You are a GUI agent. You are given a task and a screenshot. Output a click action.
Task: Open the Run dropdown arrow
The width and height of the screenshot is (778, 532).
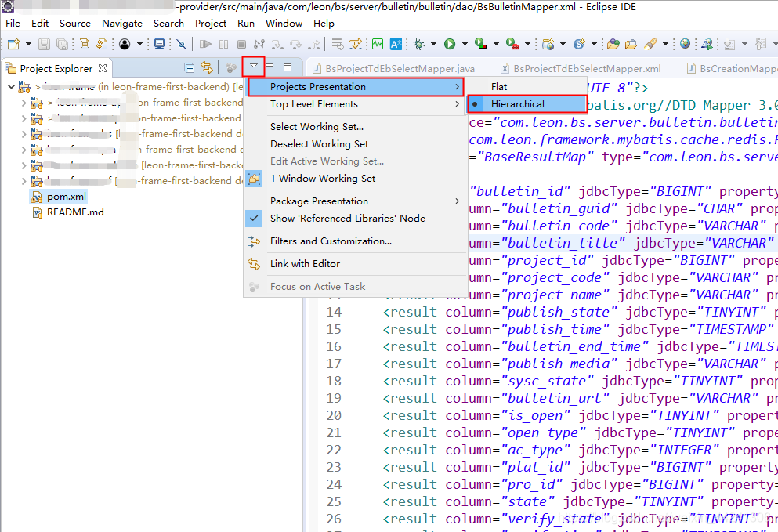465,44
